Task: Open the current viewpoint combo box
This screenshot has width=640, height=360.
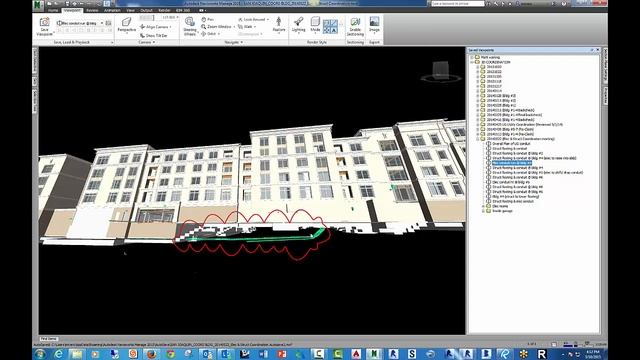Action: [80, 23]
